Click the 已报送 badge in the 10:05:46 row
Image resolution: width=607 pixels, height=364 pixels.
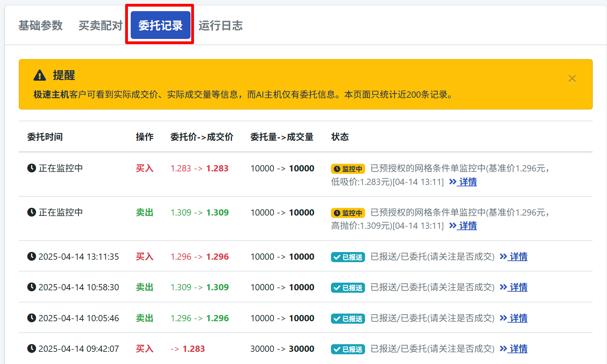[348, 318]
